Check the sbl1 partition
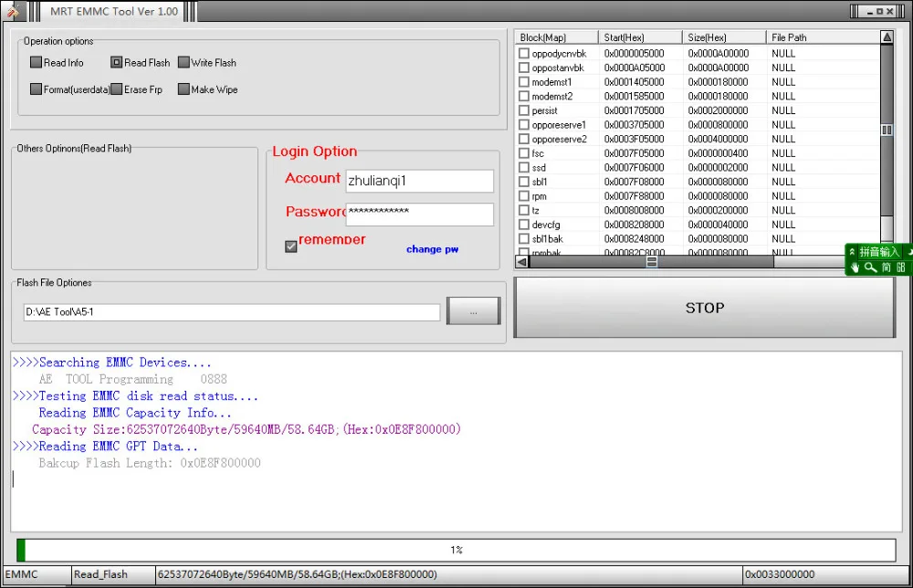Viewport: 913px width, 588px height. pyautogui.click(x=524, y=182)
